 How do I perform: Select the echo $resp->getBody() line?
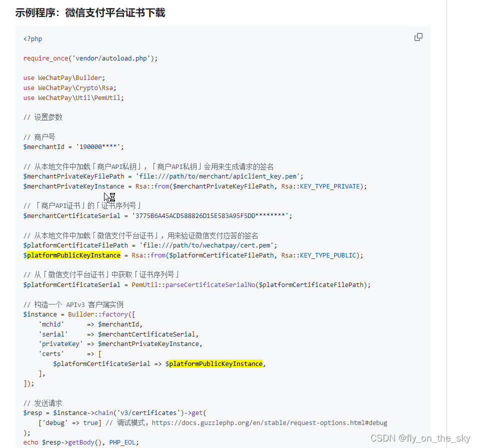click(x=80, y=442)
